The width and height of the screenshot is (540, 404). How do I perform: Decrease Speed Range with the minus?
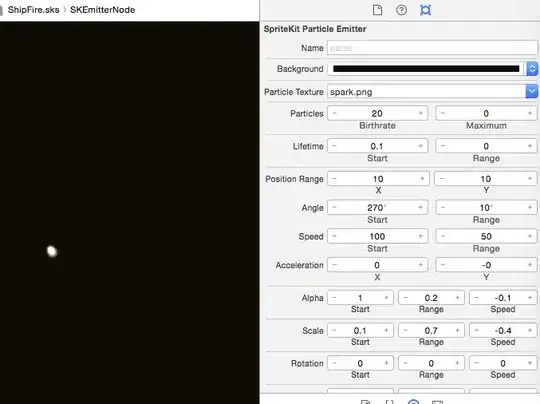point(443,236)
